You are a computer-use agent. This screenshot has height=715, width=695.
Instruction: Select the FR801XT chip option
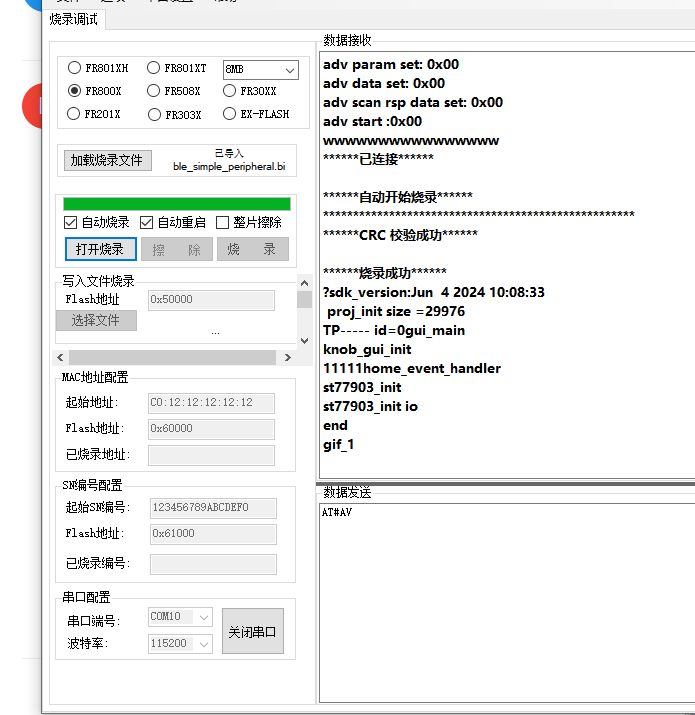[154, 68]
